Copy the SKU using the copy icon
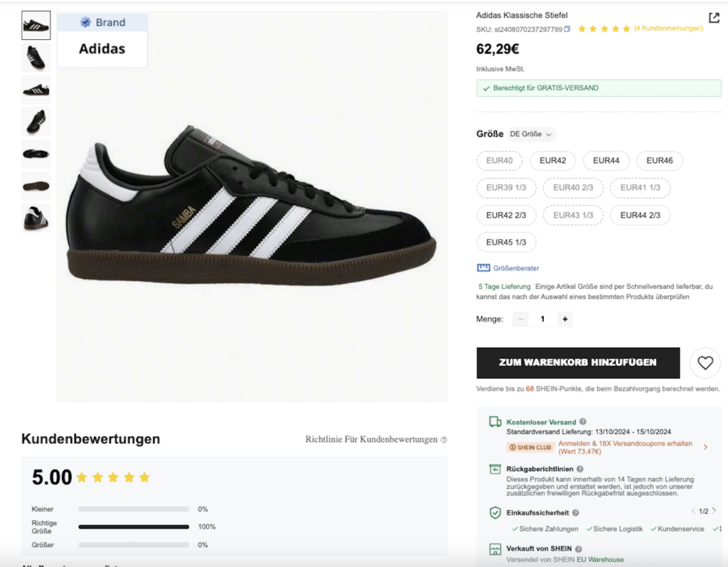 click(567, 29)
